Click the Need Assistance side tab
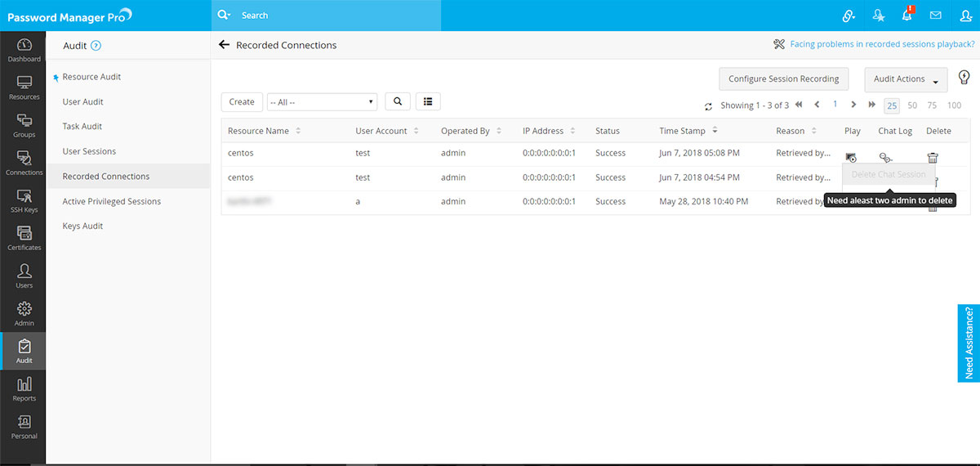Screen dimensions: 980x466 tap(969, 343)
